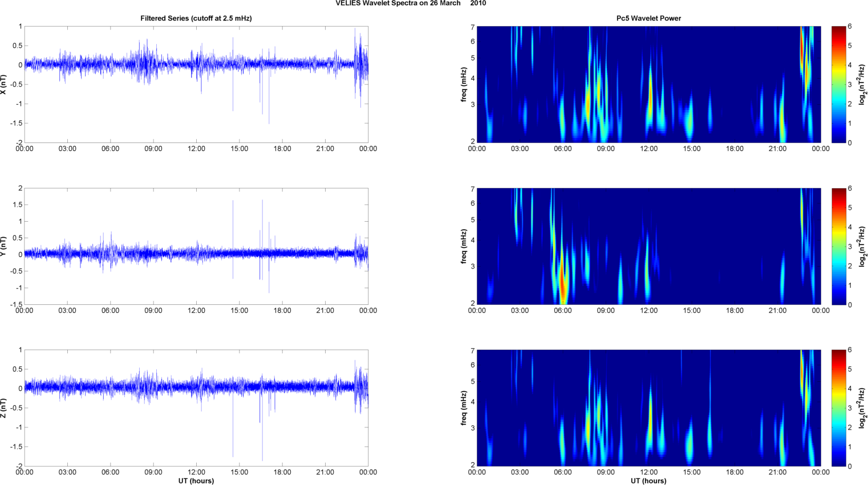Image resolution: width=868 pixels, height=485 pixels.
Task: Click the 'UT (hours)' label under the Z time series
Action: click(196, 480)
